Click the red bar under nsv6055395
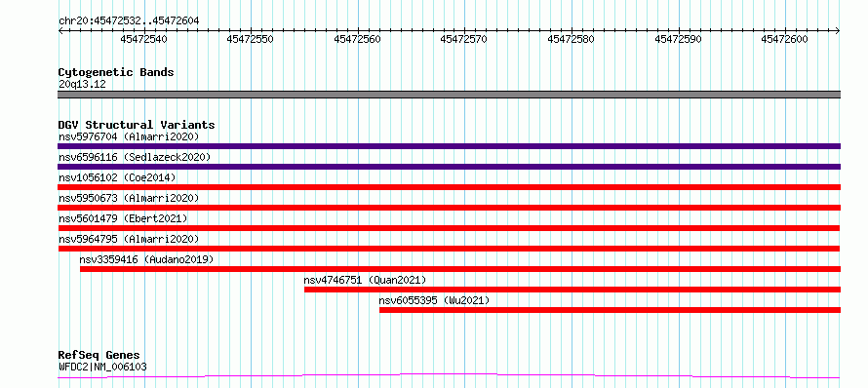The height and width of the screenshot is (388, 868). (x=610, y=310)
